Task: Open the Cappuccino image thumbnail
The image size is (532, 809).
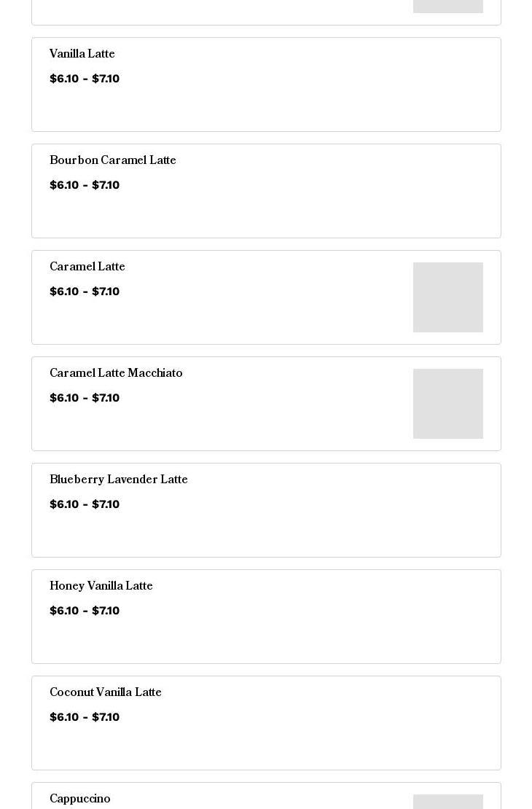Action: click(448, 802)
